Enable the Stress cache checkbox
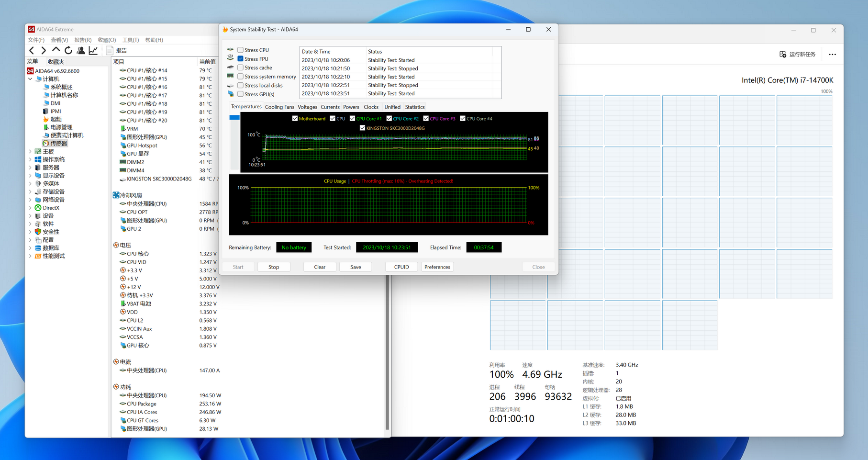The image size is (868, 460). [x=241, y=67]
